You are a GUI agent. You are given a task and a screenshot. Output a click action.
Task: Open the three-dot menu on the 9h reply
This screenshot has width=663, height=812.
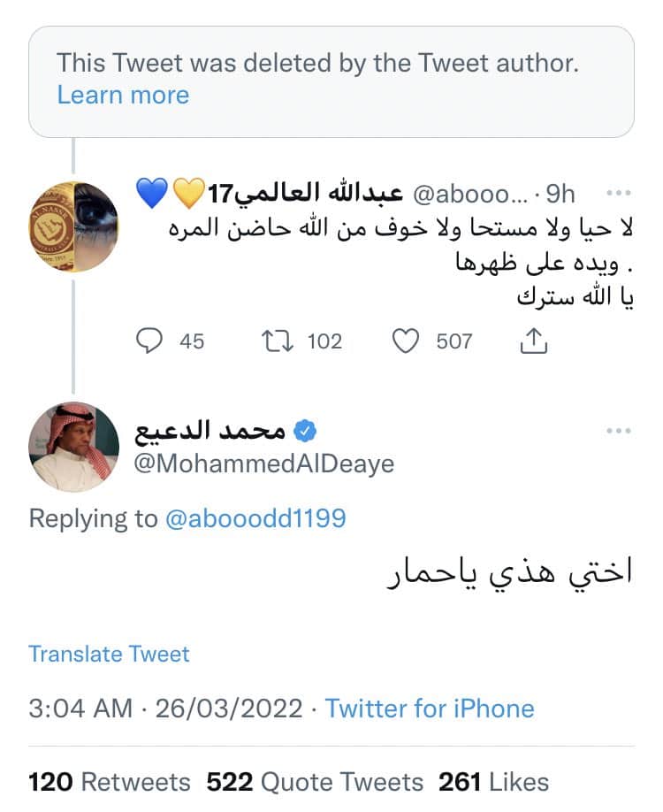coord(619,193)
